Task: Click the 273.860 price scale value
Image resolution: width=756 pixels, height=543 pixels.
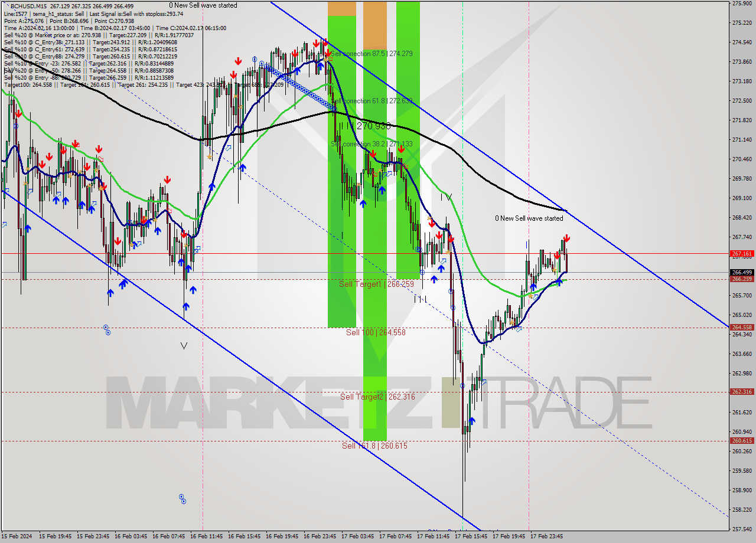Action: 742,62
